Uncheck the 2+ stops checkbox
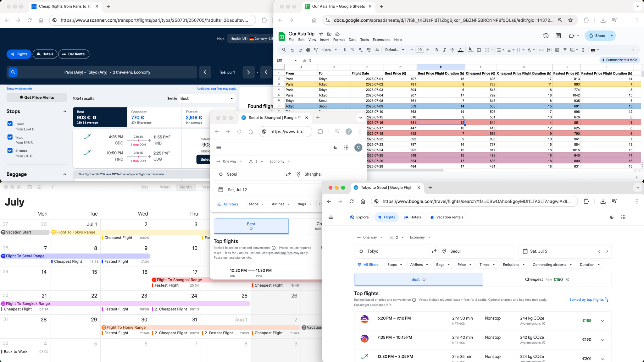The height and width of the screenshot is (362, 644). pyautogui.click(x=10, y=151)
